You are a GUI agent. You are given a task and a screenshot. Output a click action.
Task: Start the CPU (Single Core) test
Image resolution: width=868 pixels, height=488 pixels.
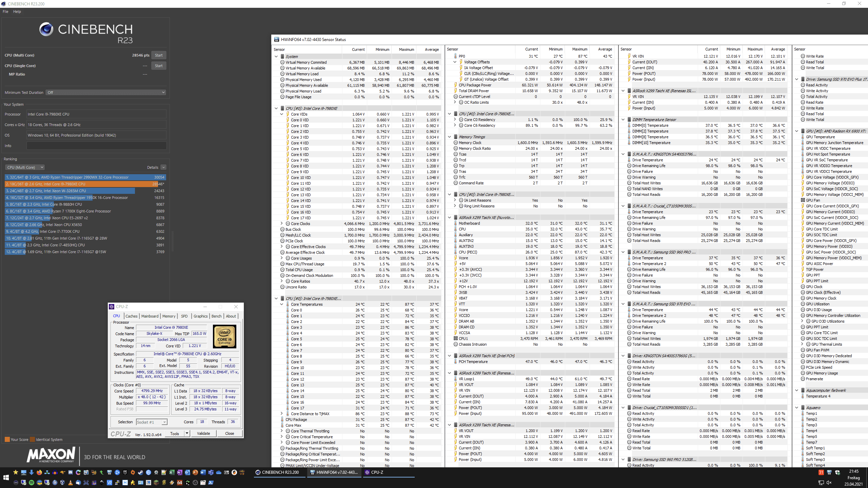pos(158,66)
